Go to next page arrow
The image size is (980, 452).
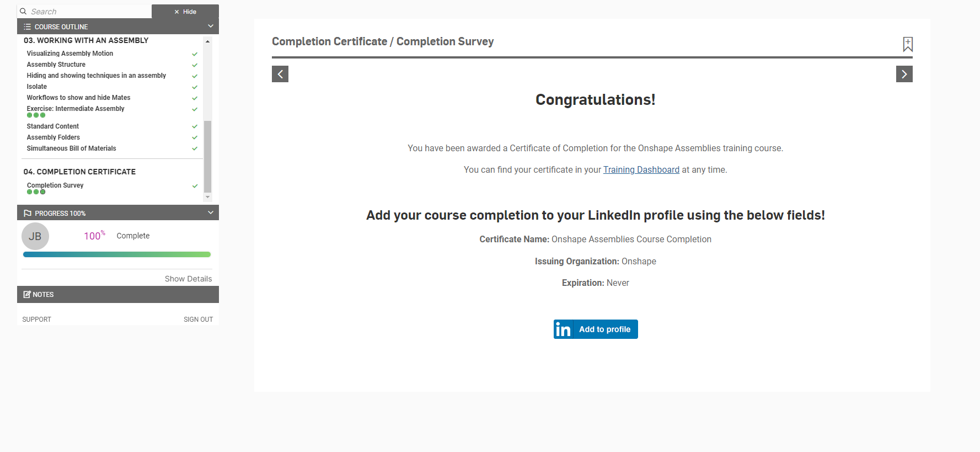coord(904,74)
